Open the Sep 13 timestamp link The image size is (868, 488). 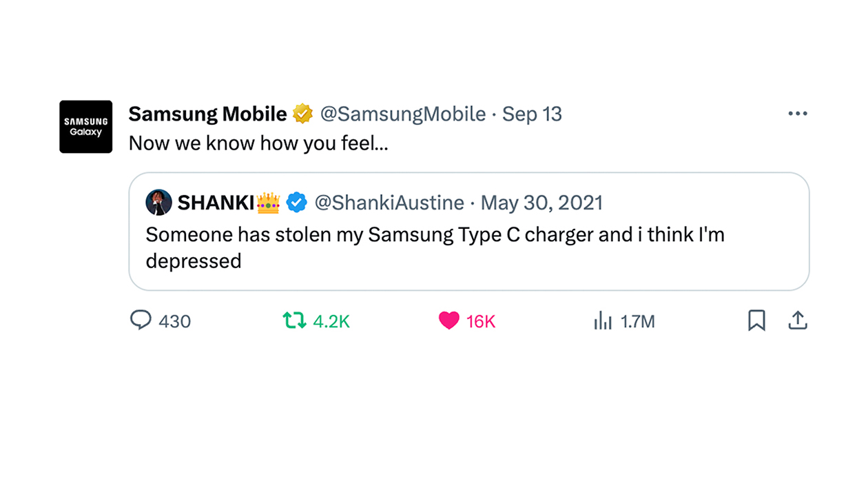click(532, 114)
